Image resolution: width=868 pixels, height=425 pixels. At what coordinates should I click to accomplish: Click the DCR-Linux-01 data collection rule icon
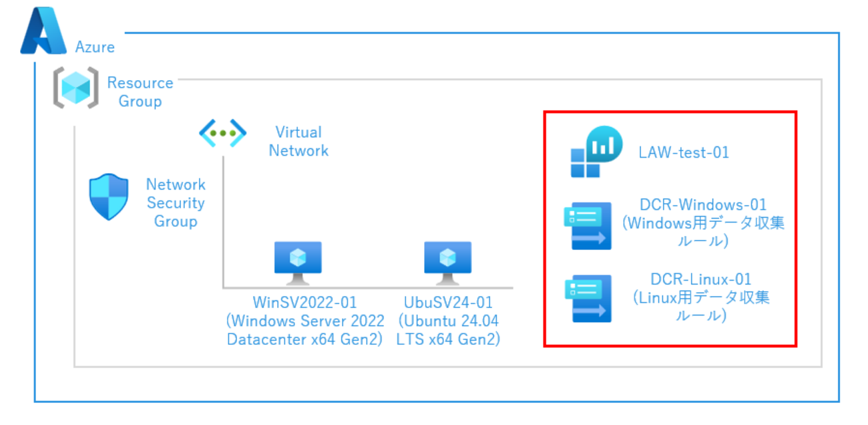(588, 299)
